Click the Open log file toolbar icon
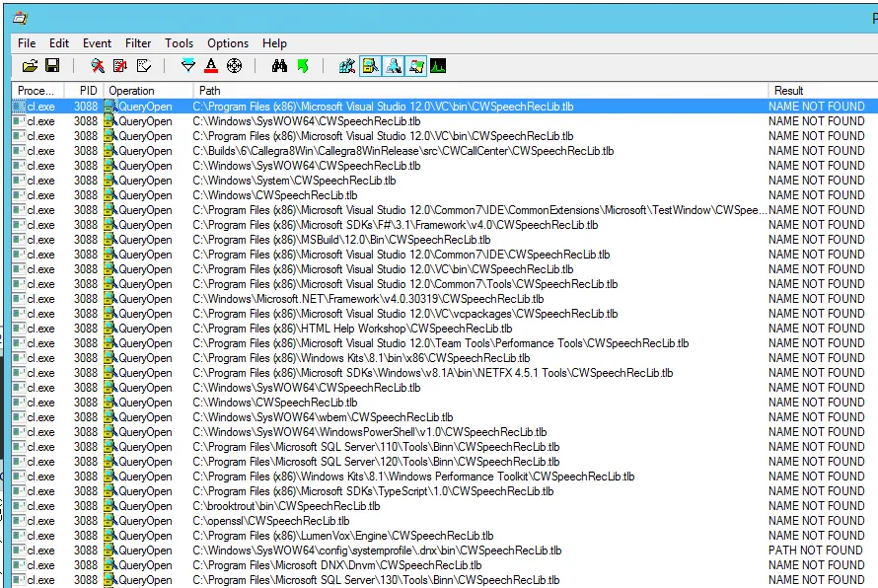Viewport: 878px width, 588px height. [30, 66]
